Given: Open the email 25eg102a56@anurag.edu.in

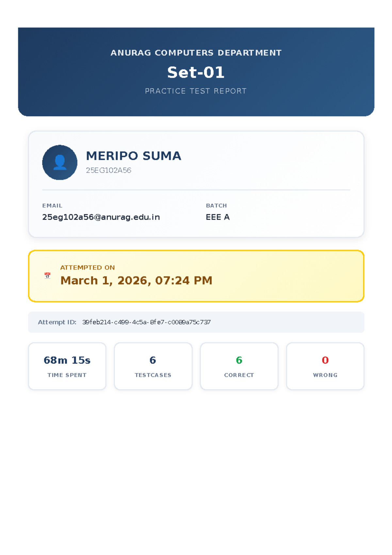Looking at the screenshot, I should [101, 217].
